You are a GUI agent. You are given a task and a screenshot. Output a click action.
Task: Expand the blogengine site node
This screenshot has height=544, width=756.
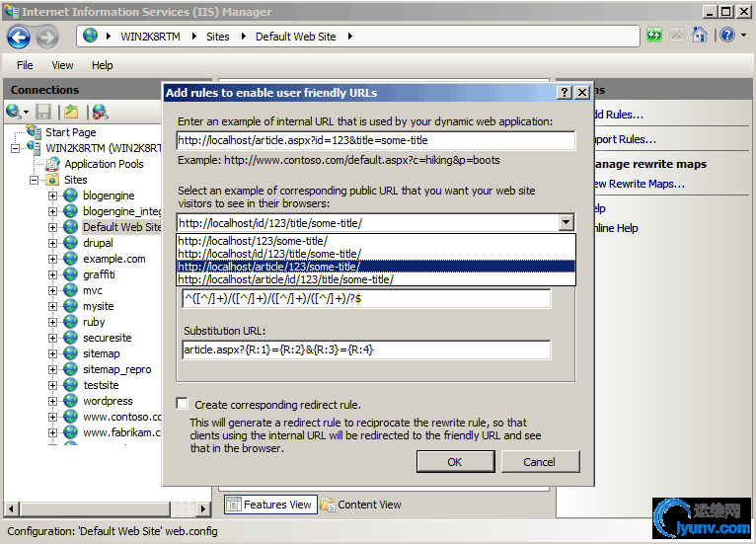tap(52, 195)
